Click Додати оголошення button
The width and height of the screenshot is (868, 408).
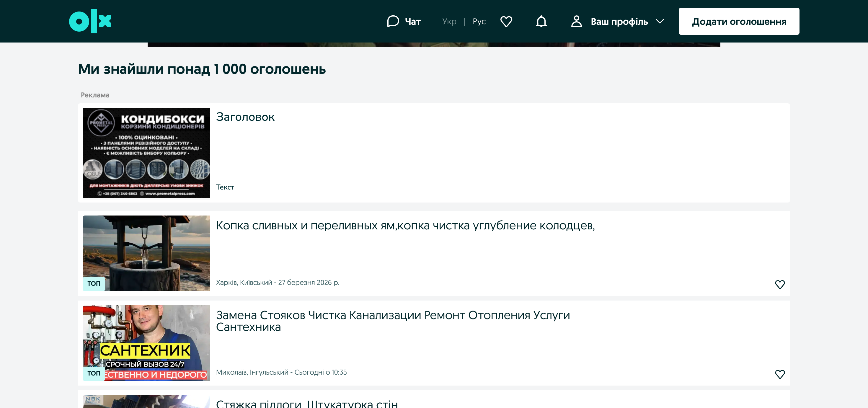coord(739,21)
